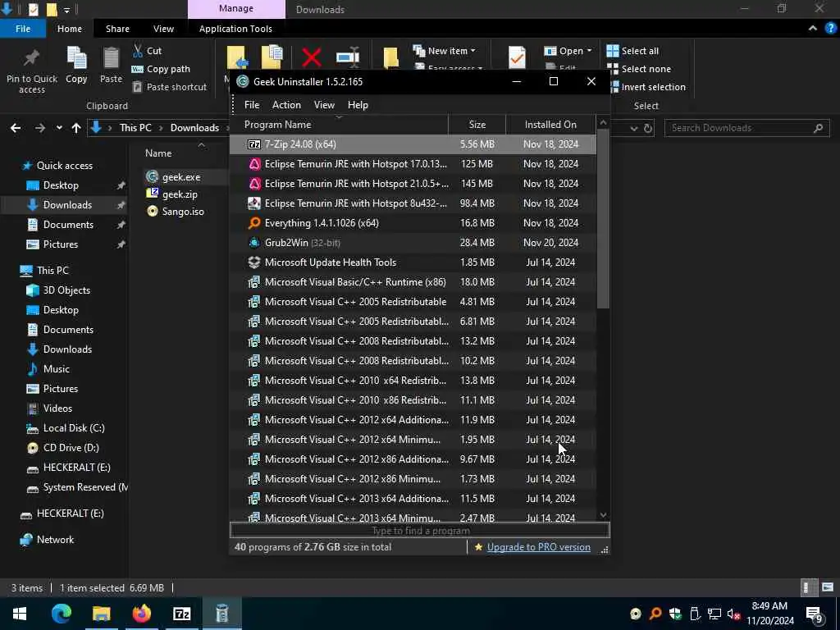Click the Explorer Back arrow
840x630 pixels.
pyautogui.click(x=16, y=128)
